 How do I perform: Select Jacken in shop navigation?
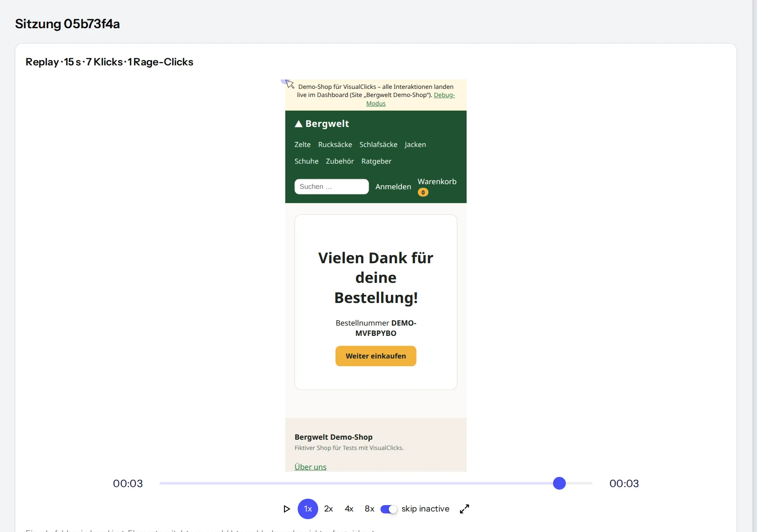coord(415,144)
